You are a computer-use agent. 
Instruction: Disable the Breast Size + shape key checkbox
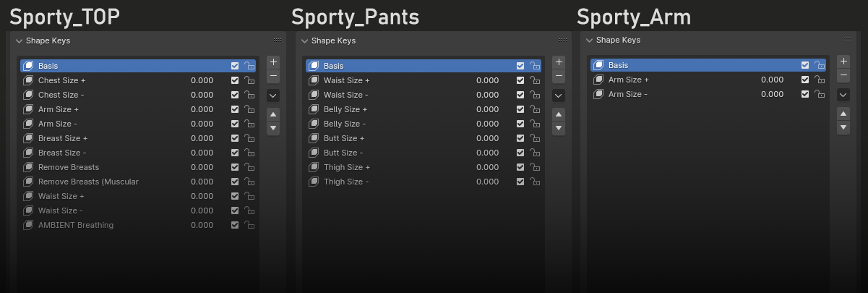coord(235,138)
